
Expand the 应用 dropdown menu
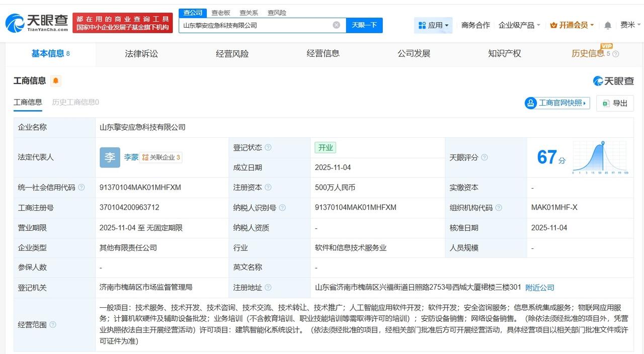pos(434,24)
